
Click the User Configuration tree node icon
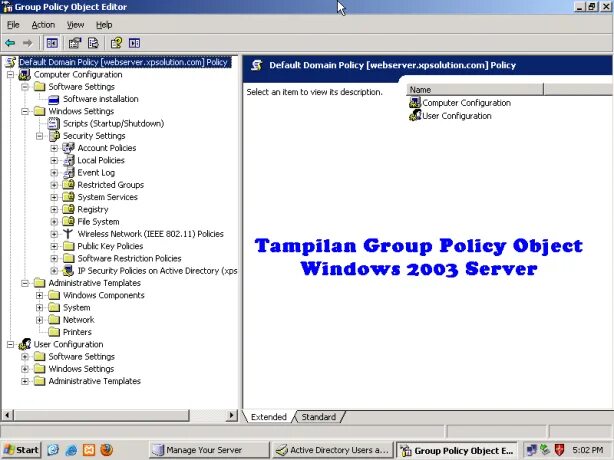point(25,344)
